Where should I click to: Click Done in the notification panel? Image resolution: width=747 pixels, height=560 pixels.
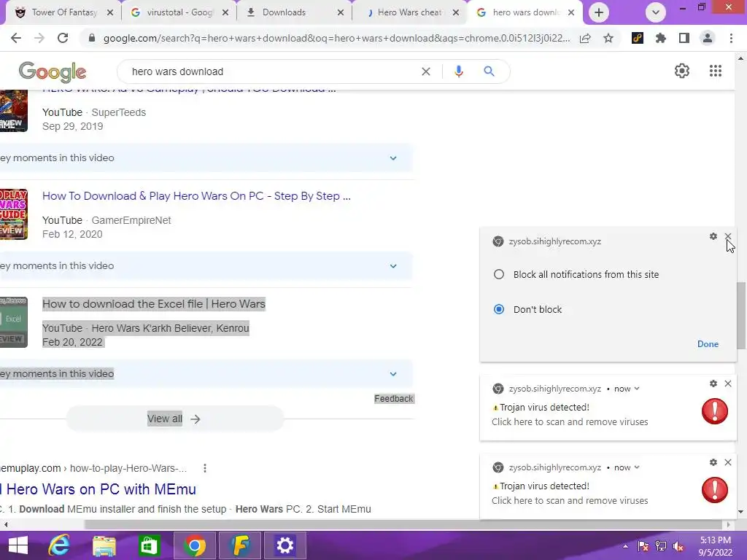(708, 344)
